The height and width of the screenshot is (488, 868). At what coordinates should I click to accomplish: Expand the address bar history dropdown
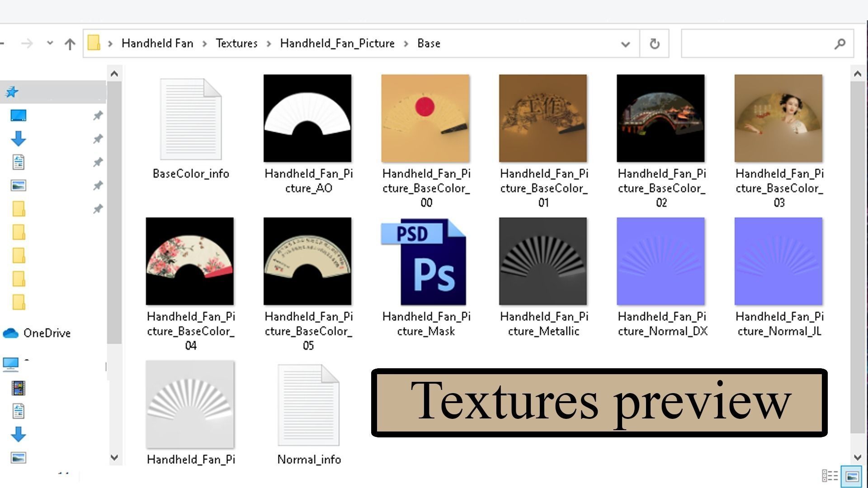pos(626,44)
